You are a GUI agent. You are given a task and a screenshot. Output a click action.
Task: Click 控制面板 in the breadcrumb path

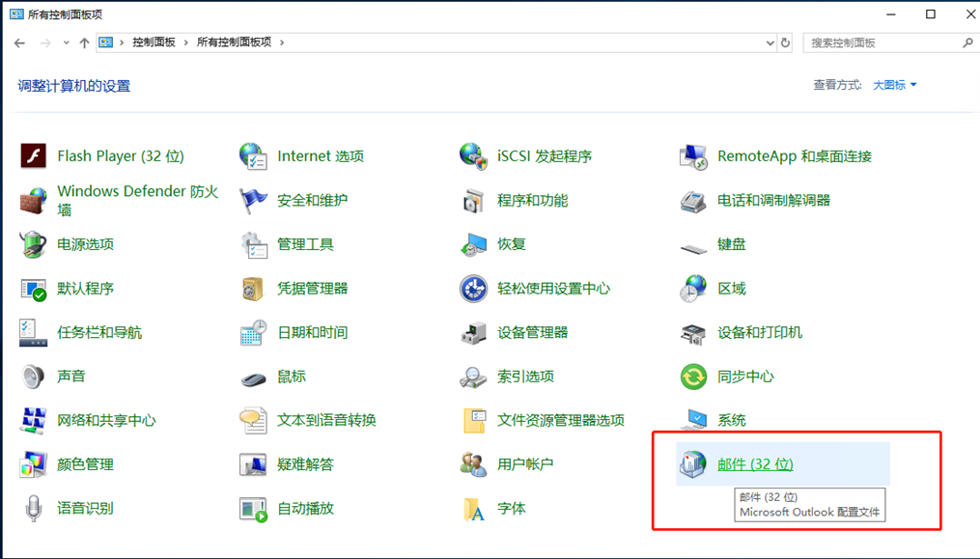[x=154, y=42]
